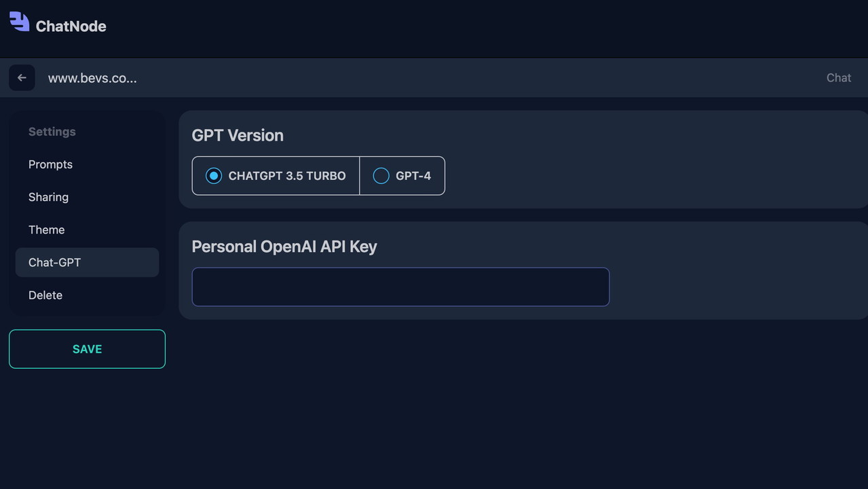
Task: Click the GPT Version heading
Action: point(238,135)
